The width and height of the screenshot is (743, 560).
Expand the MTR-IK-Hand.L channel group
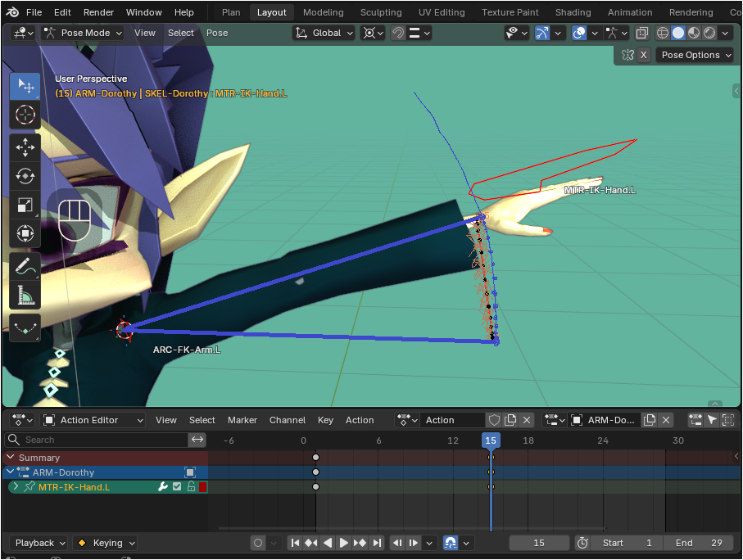[16, 486]
